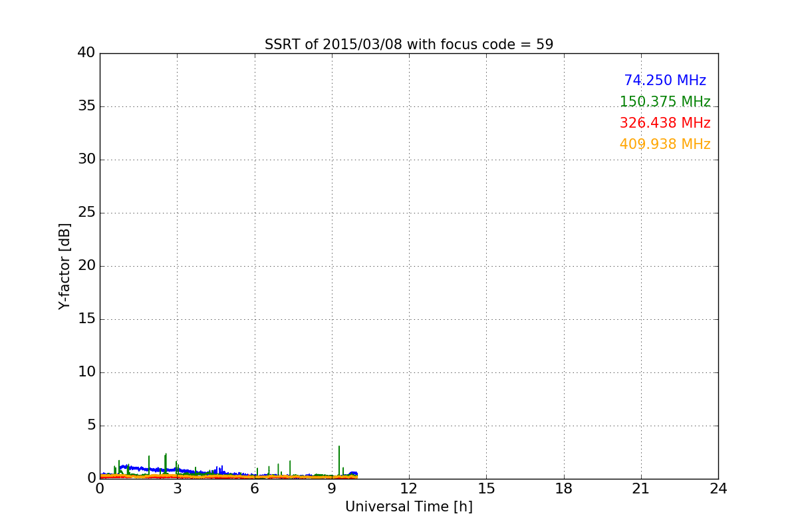Click the 20 tick label on the y-axis

coord(86,266)
